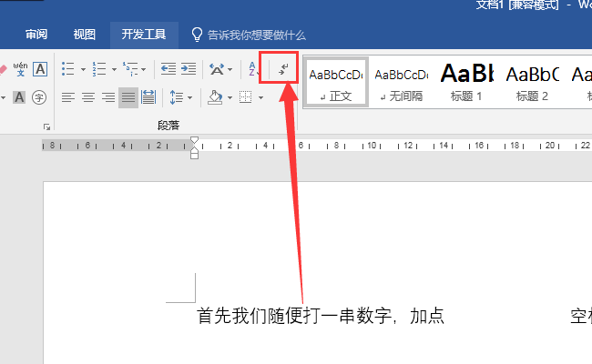The height and width of the screenshot is (364, 592).
Task: Click the multilevel list icon
Action: [130, 69]
